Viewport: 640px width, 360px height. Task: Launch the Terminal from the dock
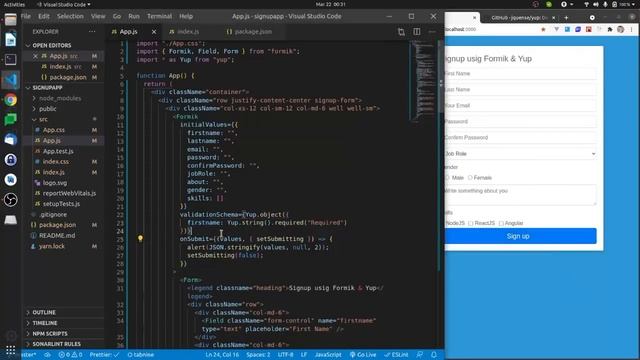coord(11,60)
